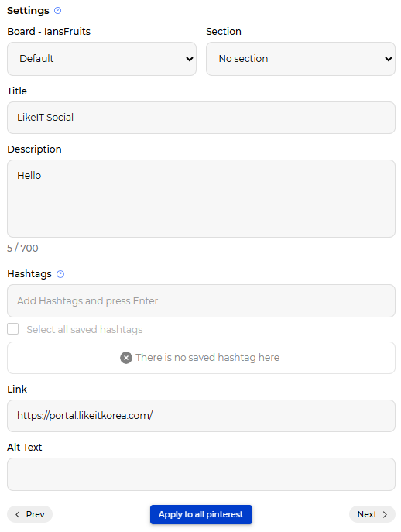The height and width of the screenshot is (532, 401).
Task: Click the Link field with portal.likeitkorea.com URL
Action: point(201,416)
